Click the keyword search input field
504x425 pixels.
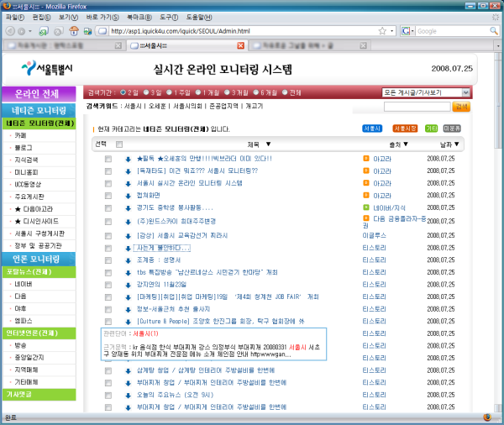(x=417, y=107)
